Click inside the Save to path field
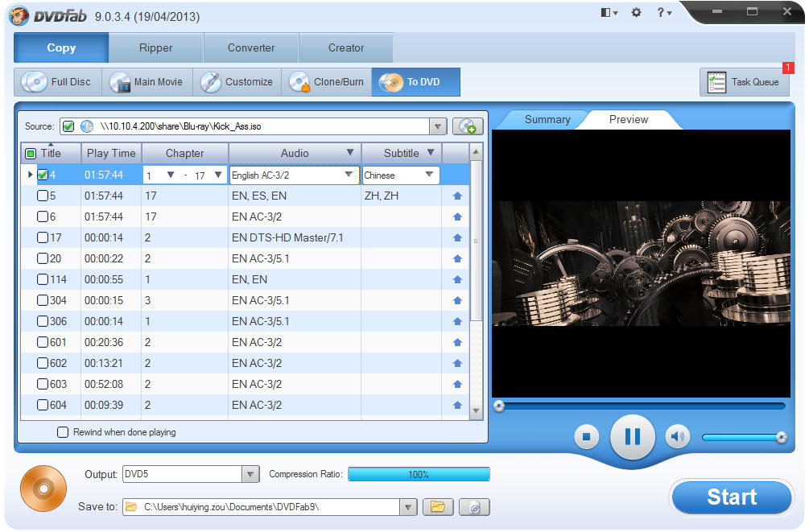This screenshot has width=809, height=532. 266,507
